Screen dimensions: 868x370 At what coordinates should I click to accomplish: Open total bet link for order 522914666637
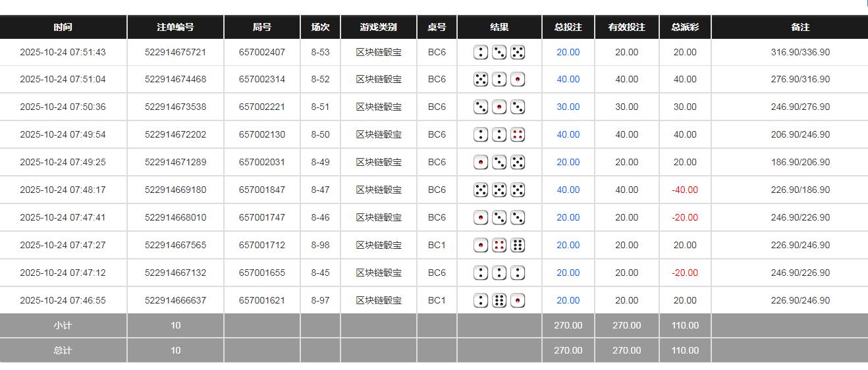point(568,300)
